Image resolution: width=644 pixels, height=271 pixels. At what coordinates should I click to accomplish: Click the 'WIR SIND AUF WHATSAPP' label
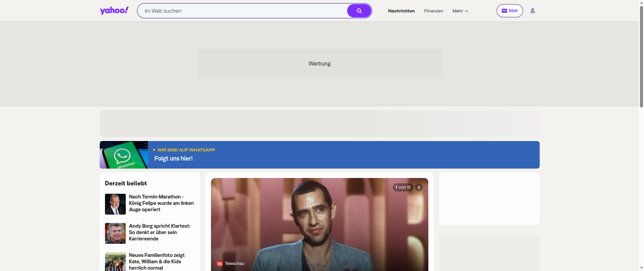click(x=186, y=150)
